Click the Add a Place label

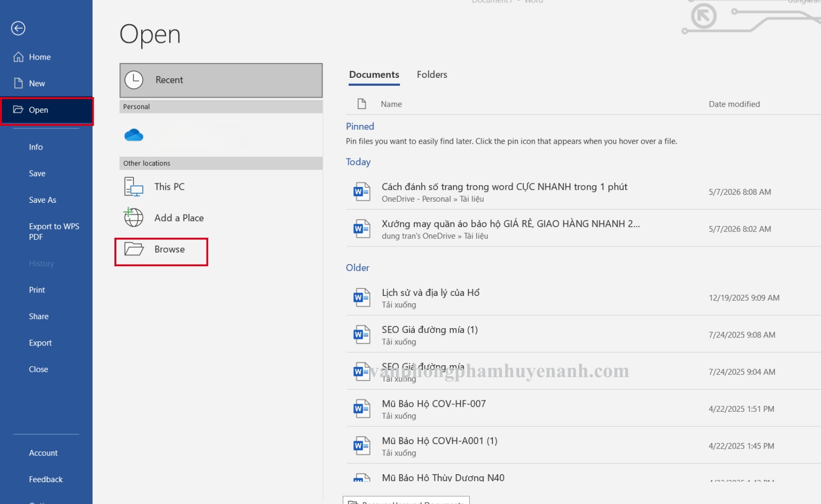pyautogui.click(x=179, y=218)
